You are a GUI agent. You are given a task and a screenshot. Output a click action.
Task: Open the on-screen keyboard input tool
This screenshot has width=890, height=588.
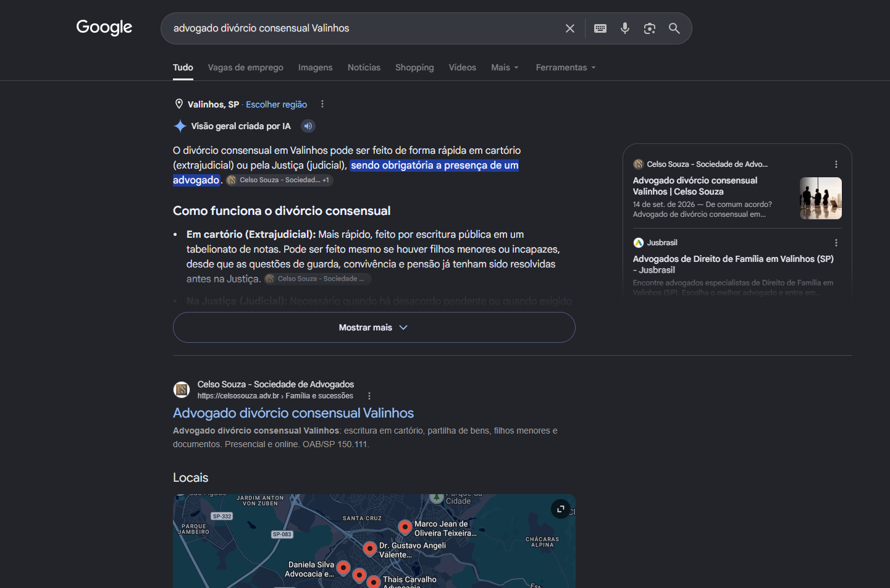click(600, 28)
